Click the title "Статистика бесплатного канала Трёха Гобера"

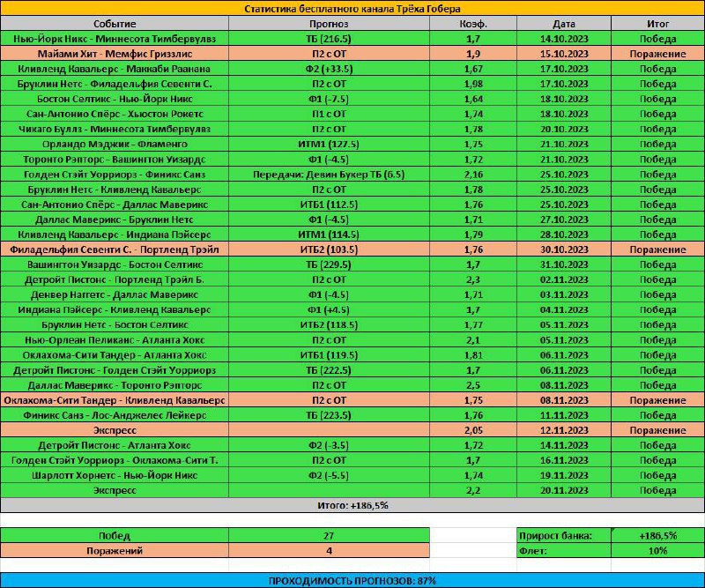click(x=352, y=9)
